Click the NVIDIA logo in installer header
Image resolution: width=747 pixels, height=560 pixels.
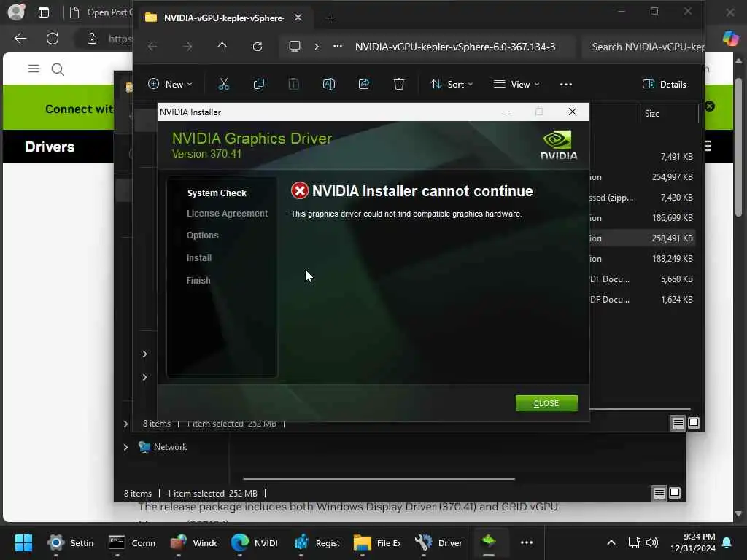pos(558,145)
